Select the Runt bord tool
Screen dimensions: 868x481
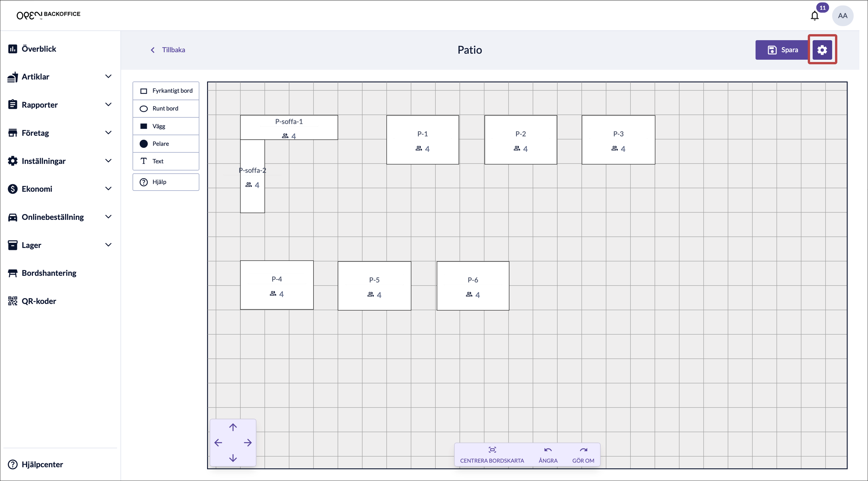point(166,108)
